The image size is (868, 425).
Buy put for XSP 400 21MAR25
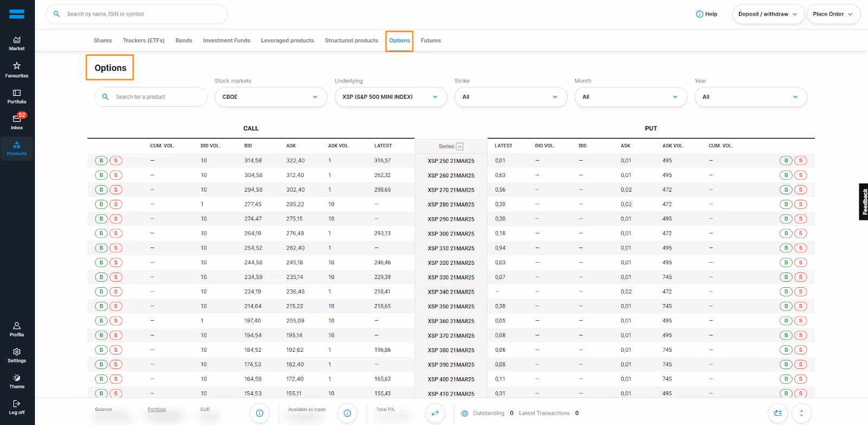coord(786,379)
